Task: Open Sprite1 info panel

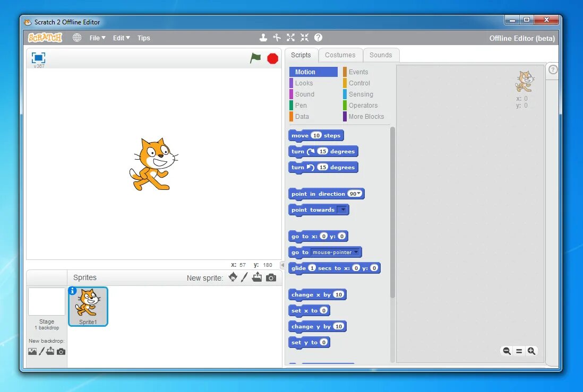Action: click(73, 291)
